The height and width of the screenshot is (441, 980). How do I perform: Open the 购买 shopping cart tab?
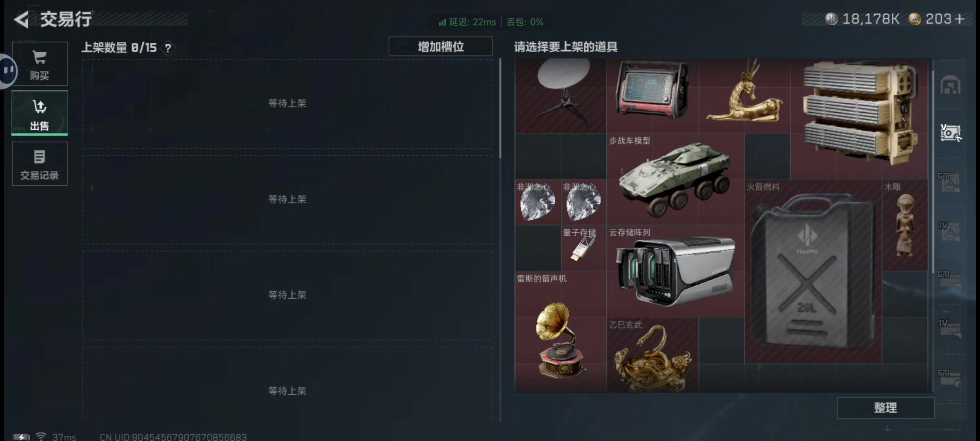40,64
